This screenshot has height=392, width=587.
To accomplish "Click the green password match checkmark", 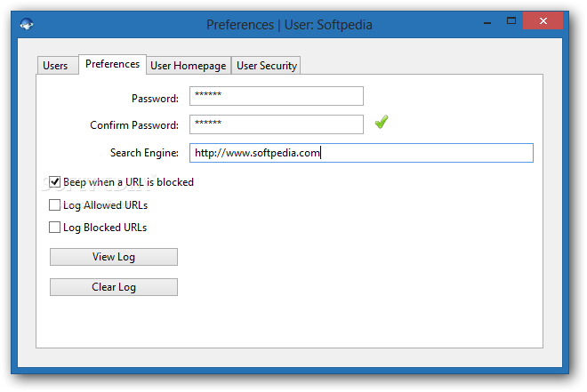I will pyautogui.click(x=382, y=122).
